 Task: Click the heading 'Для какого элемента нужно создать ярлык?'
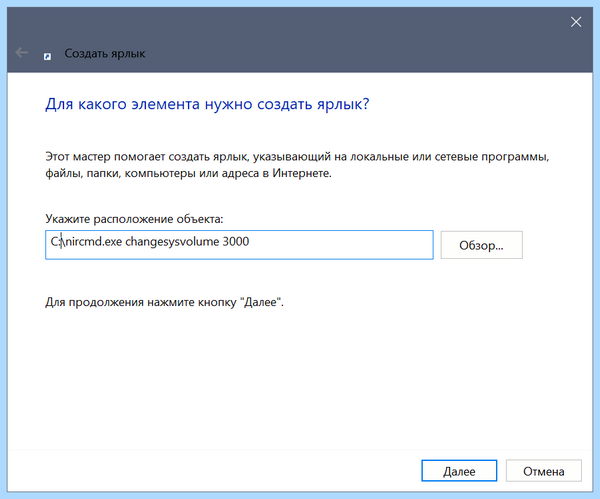point(207,104)
